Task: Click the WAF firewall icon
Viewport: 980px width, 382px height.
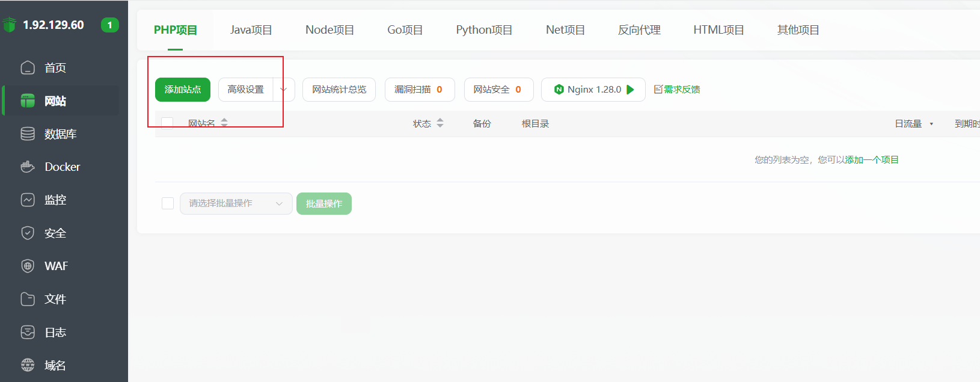Action: click(x=28, y=266)
